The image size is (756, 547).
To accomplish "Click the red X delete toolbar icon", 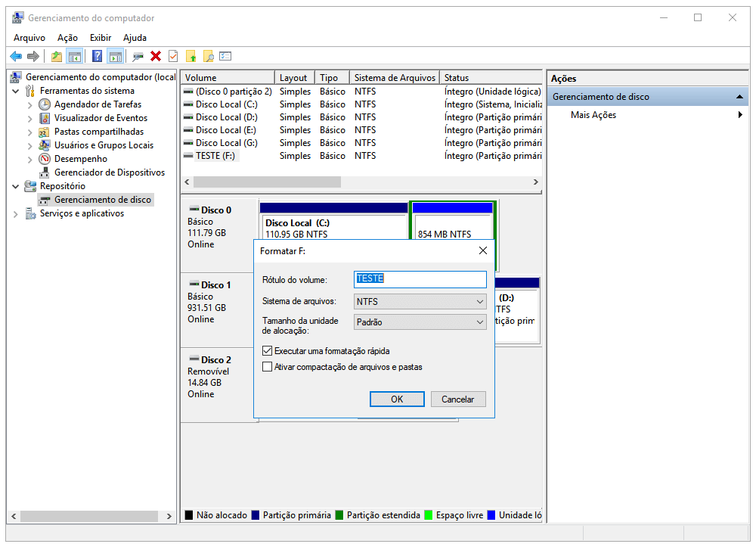I will click(x=155, y=56).
